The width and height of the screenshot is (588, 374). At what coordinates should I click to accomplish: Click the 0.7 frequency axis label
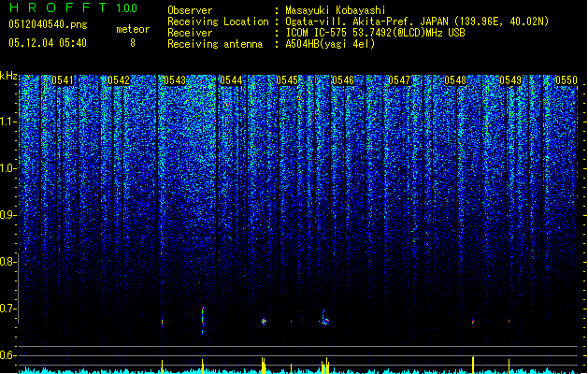(x=8, y=309)
